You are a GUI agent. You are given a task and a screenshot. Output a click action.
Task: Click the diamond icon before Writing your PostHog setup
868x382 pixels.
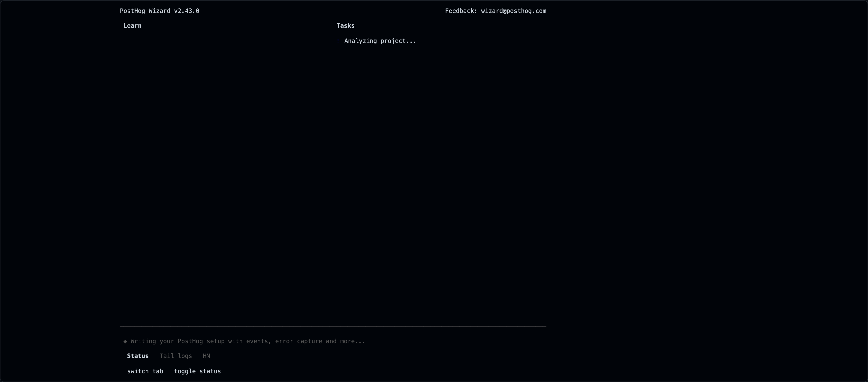tap(125, 342)
